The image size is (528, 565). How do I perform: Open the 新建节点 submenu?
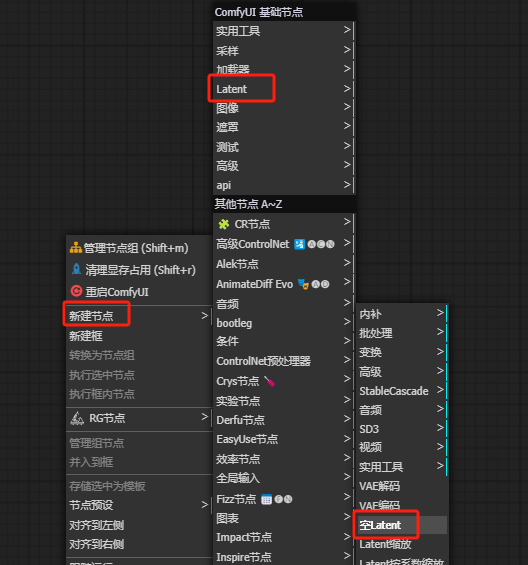click(139, 316)
